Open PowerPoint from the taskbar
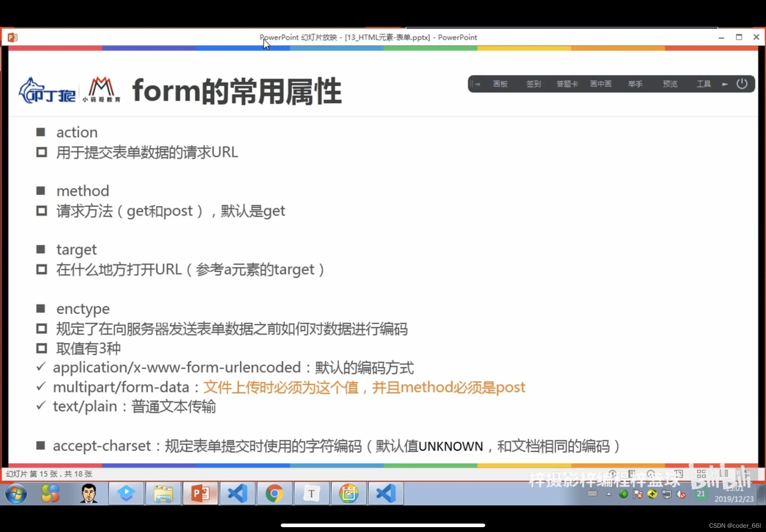 200,493
